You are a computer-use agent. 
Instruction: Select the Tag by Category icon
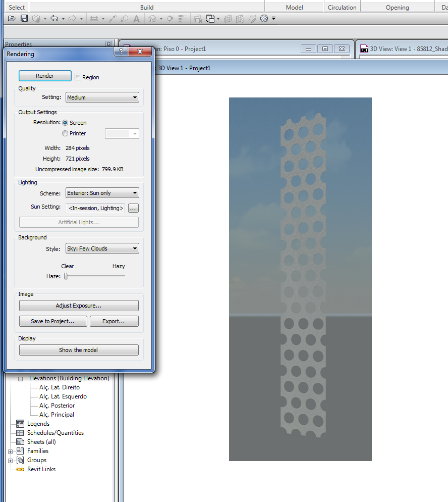[125, 19]
